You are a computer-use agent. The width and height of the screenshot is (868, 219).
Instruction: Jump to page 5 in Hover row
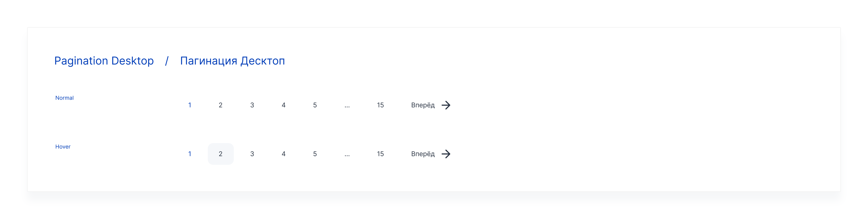pos(315,154)
